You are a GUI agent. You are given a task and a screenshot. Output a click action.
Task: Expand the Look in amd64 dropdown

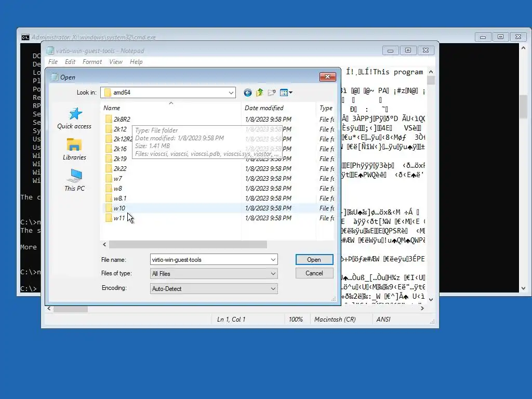point(231,92)
